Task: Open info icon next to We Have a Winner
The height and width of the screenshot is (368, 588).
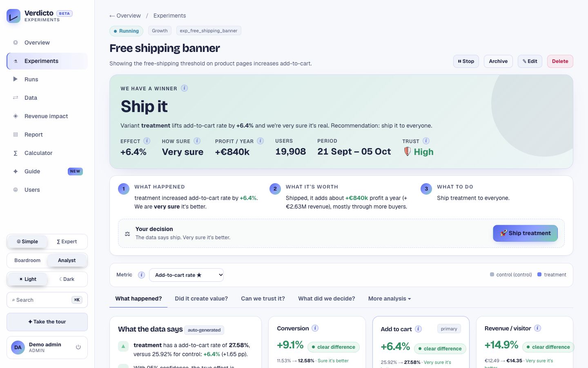Action: (184, 88)
